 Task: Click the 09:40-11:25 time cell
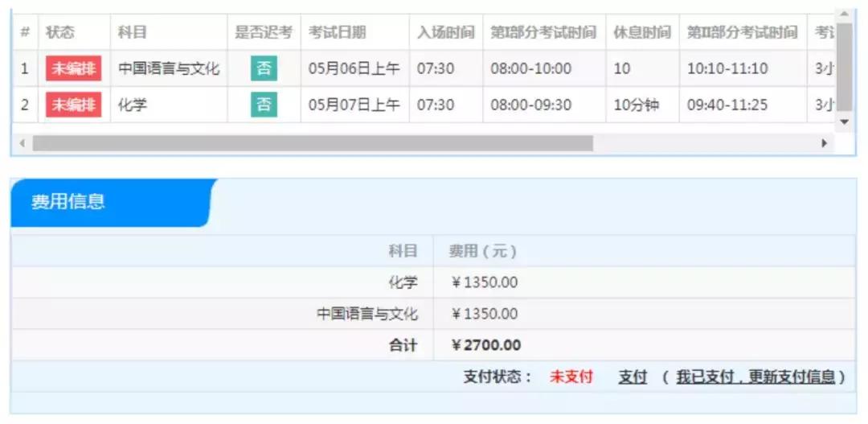point(743,105)
